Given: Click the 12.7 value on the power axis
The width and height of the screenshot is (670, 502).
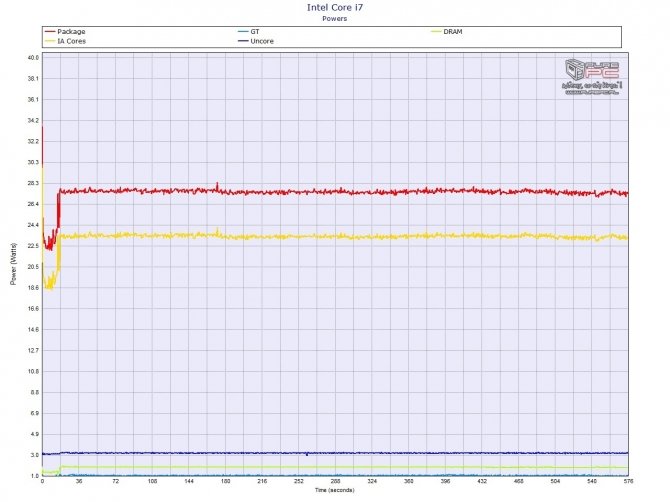Looking at the screenshot, I should 33,351.
